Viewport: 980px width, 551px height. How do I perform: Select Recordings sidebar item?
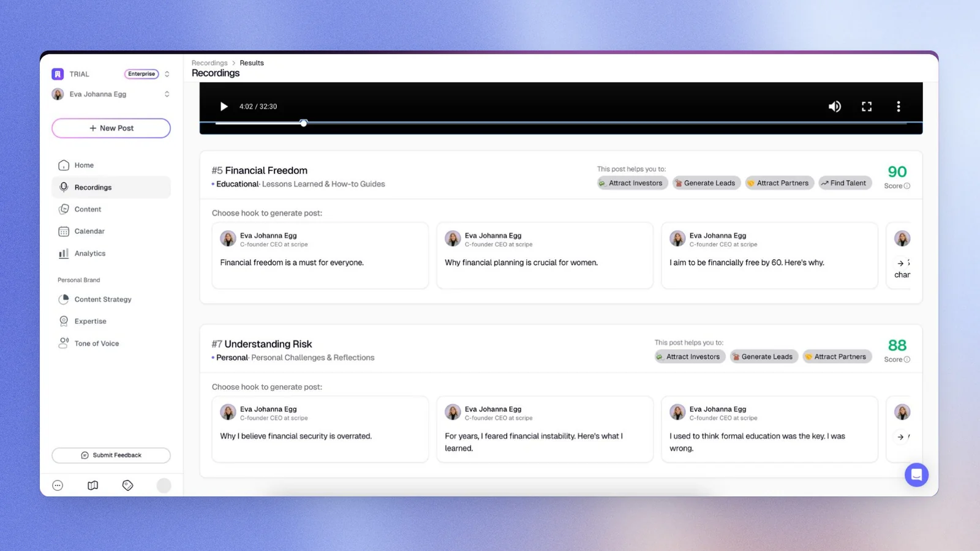click(111, 187)
